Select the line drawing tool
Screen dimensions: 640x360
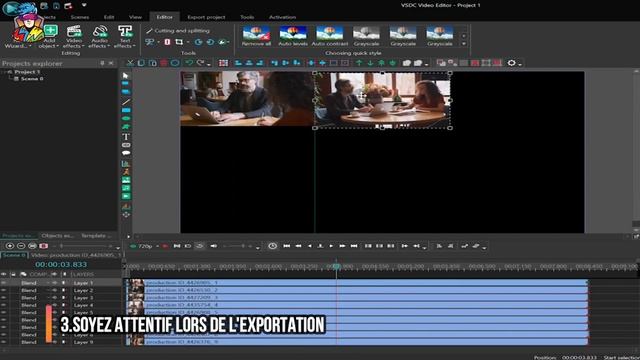126,102
